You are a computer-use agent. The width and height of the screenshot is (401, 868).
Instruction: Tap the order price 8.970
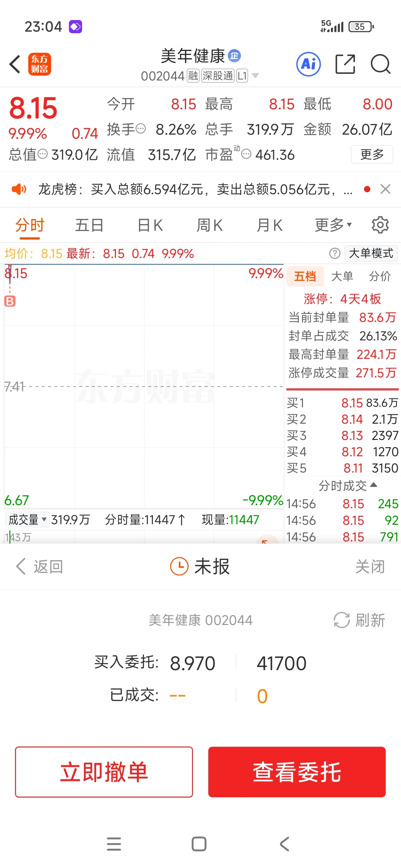coord(193,664)
